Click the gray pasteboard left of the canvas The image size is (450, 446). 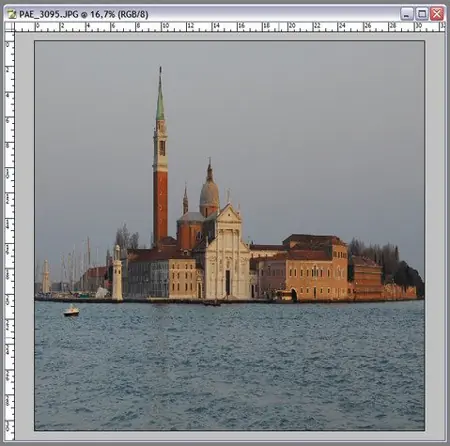pyautogui.click(x=25, y=233)
